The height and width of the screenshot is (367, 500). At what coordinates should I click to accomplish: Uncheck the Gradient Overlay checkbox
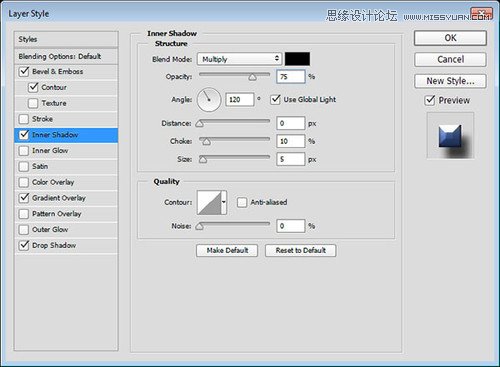click(24, 198)
